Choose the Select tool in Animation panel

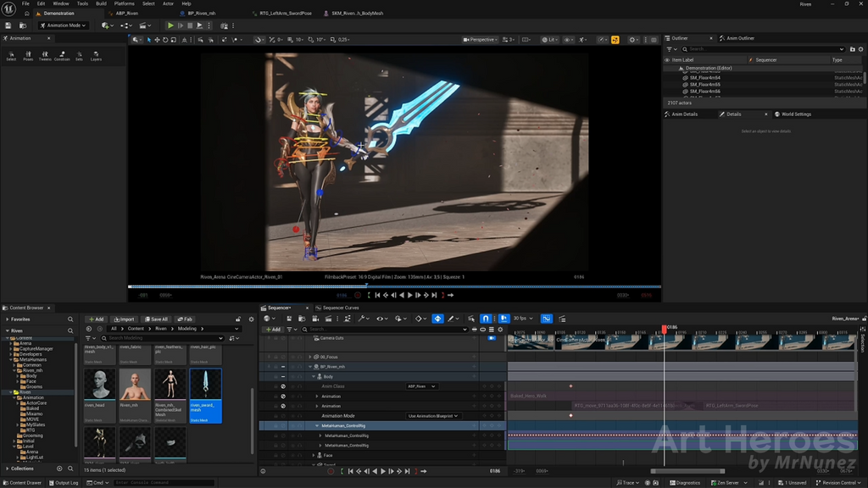point(11,56)
